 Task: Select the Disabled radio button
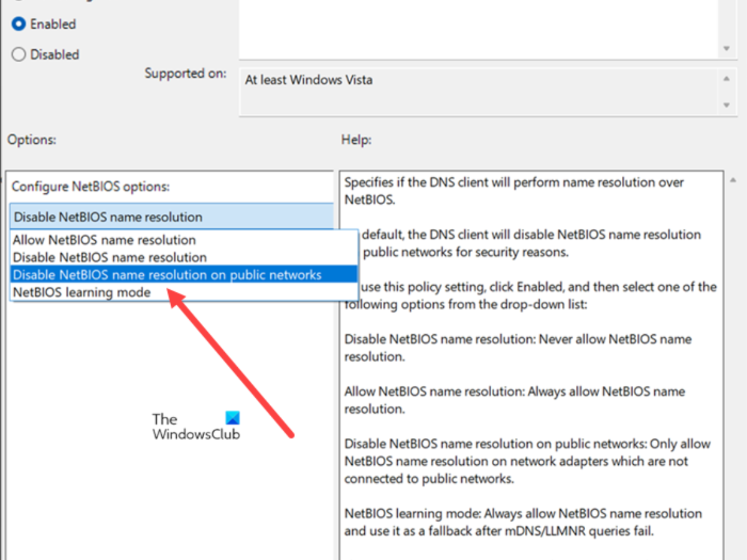tap(19, 55)
